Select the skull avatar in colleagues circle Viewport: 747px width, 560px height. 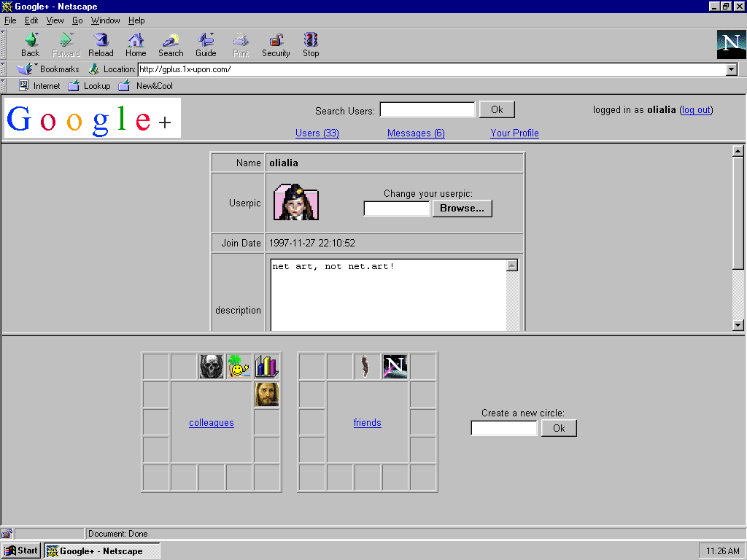[x=212, y=366]
